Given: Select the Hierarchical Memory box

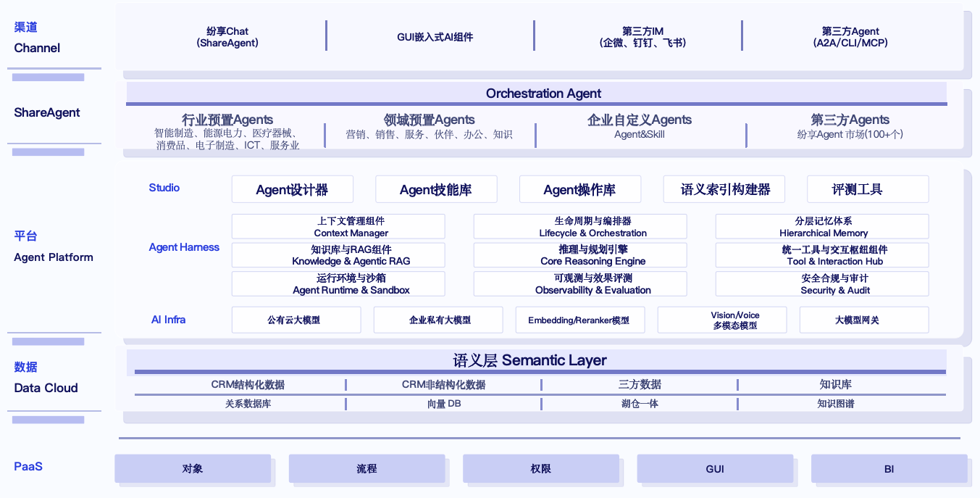Looking at the screenshot, I should [822, 227].
